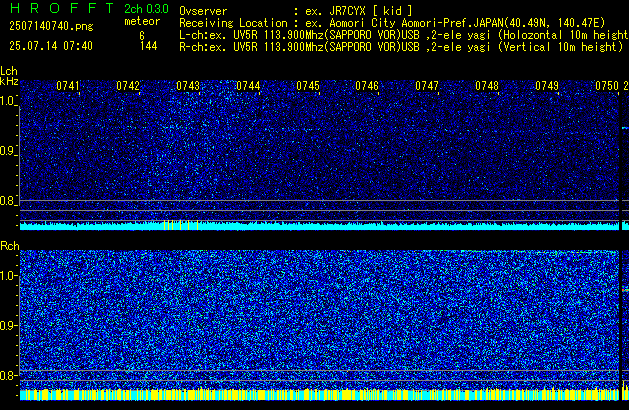Viewport: 629px width, 410px height.
Task: Click the yellow Rch signal level strip
Action: point(319,394)
